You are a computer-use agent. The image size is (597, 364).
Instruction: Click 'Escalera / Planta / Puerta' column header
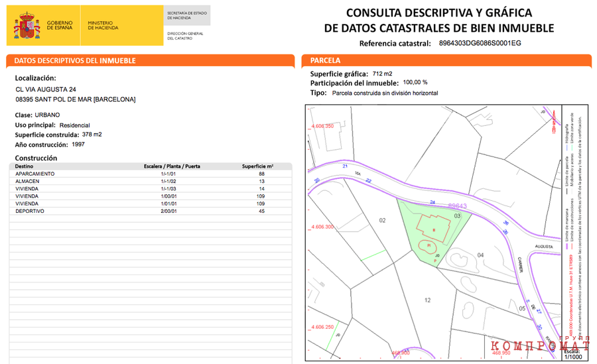tap(172, 166)
